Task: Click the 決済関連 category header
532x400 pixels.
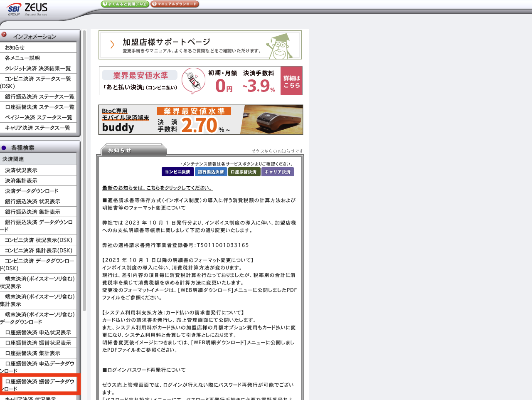Action: (38, 159)
